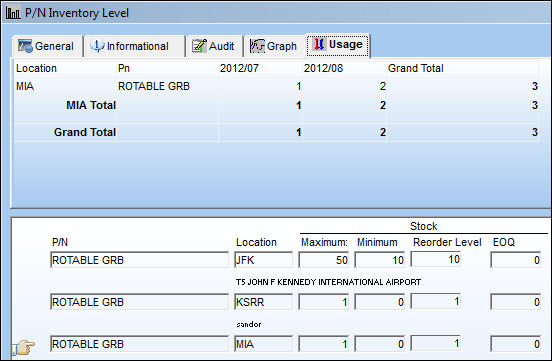Click the MIA Reorder Level field
Screen dimensions: 552x361
click(436, 343)
